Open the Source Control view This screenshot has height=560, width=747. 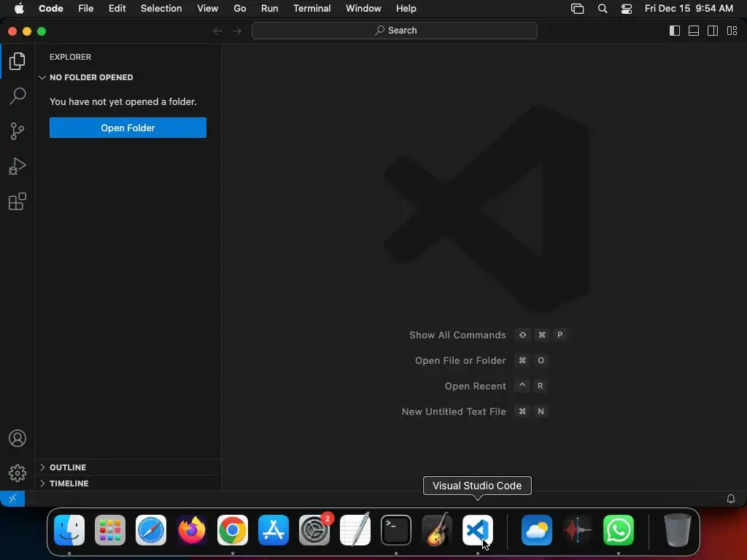point(18,131)
